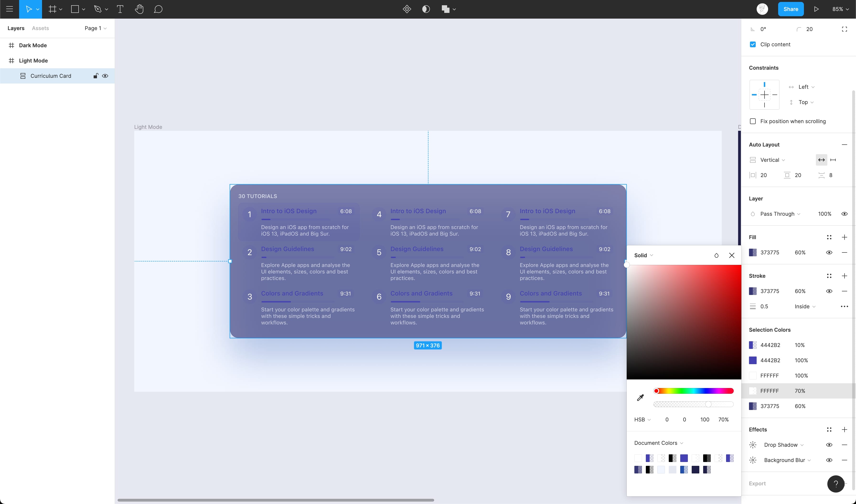Viewport: 856px width, 504px height.
Task: Uncheck the Clip content checkbox
Action: (753, 44)
